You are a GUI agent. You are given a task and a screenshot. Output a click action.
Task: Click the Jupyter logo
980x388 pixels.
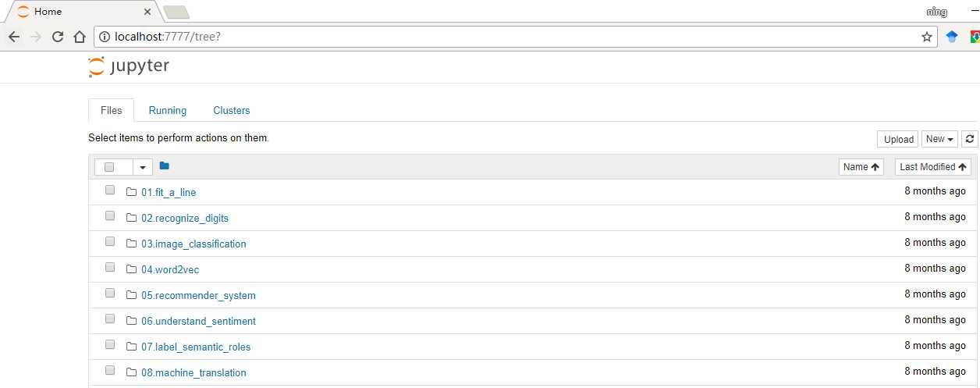pos(129,66)
